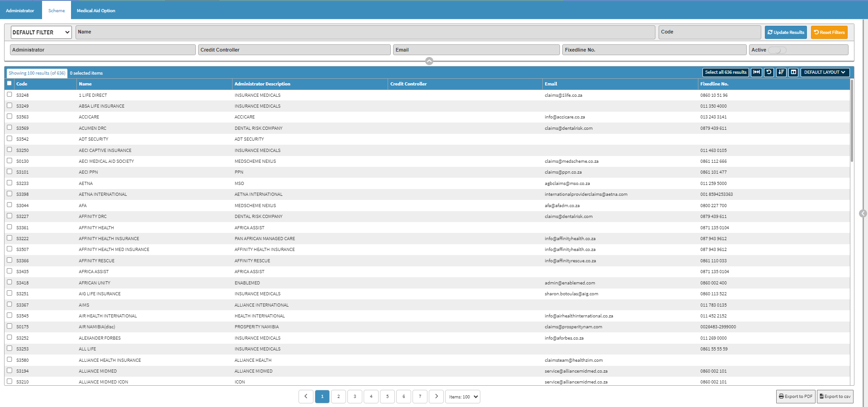Screen dimensions: 868x407
Task: Jump to page 5
Action: coord(387,397)
